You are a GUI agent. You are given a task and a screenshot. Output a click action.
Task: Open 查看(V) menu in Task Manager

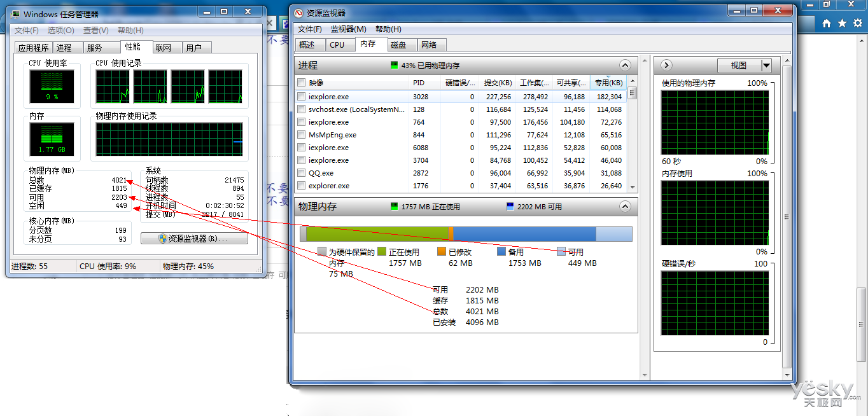[96, 31]
